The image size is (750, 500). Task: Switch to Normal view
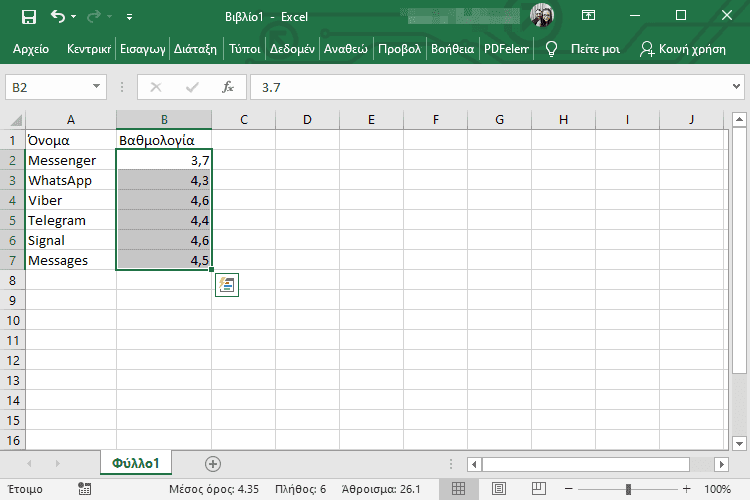pyautogui.click(x=458, y=489)
